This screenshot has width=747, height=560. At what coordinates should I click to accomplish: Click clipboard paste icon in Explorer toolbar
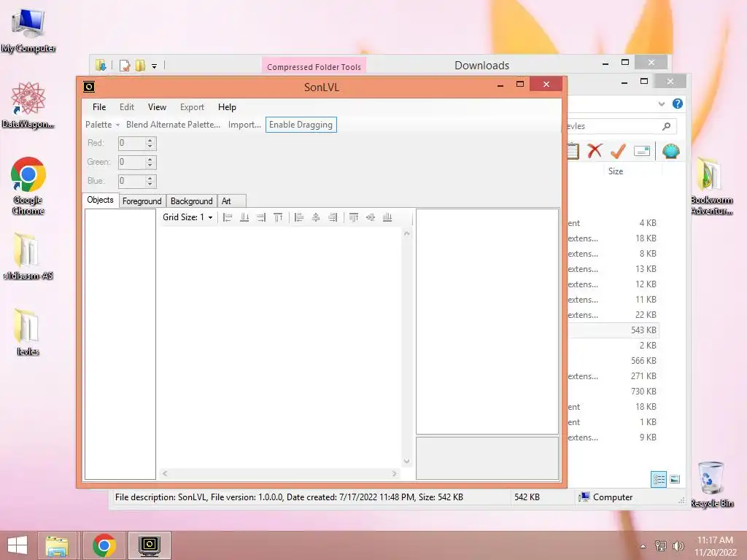(x=573, y=151)
